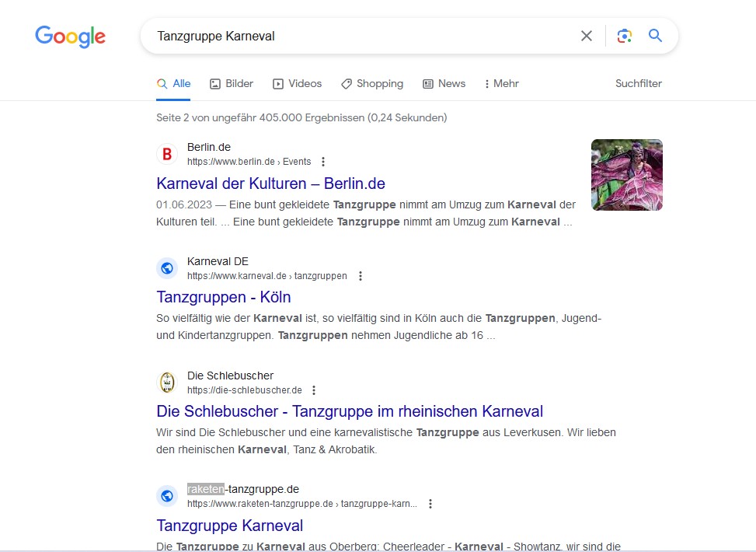Switch to the Bilder tab
Image resolution: width=756 pixels, height=552 pixels.
point(232,83)
